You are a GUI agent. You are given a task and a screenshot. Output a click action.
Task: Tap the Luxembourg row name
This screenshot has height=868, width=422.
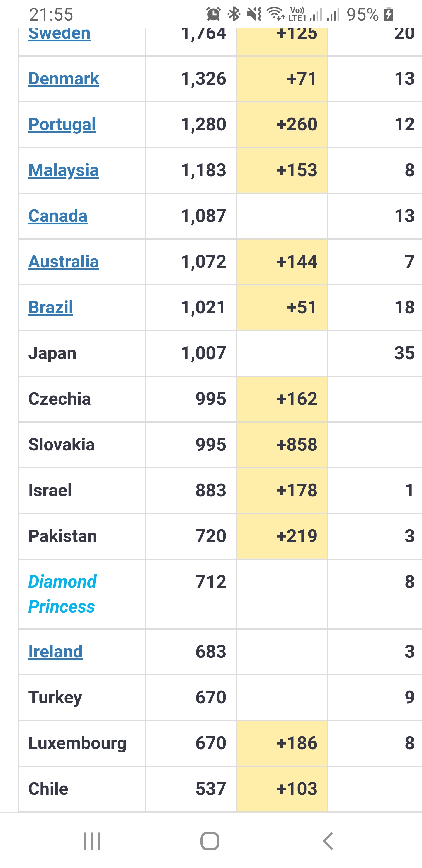coord(77,743)
